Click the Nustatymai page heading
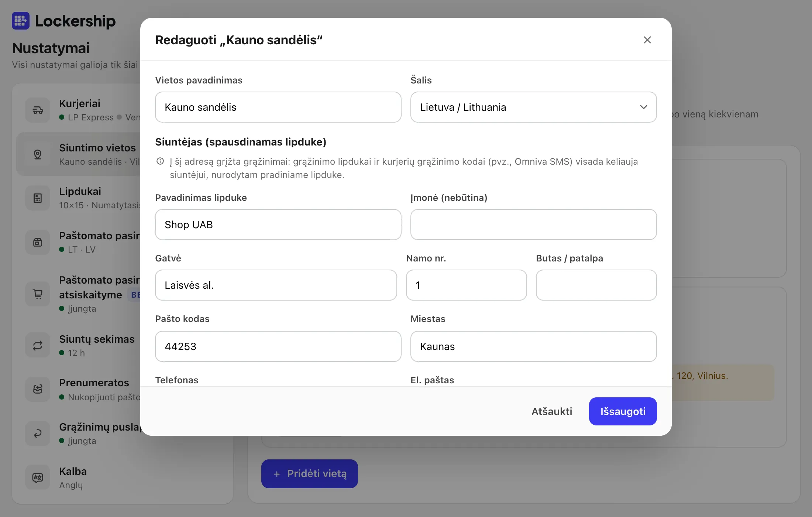This screenshot has height=517, width=812. pyautogui.click(x=51, y=48)
